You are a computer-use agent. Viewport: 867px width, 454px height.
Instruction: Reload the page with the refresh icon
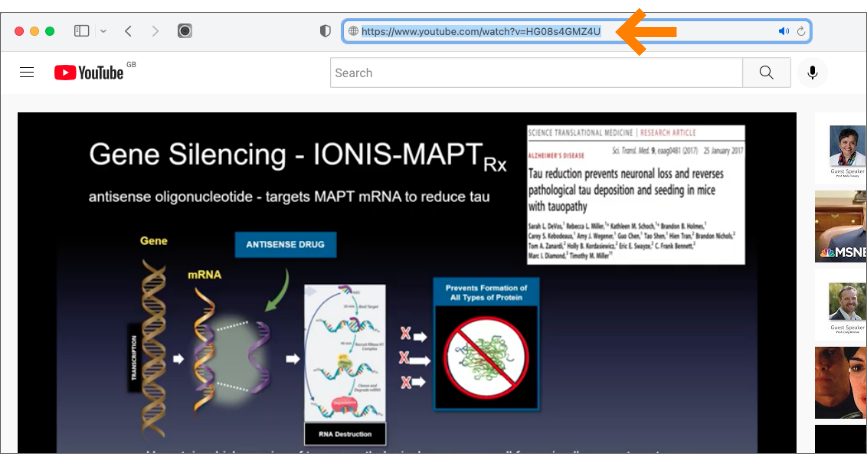pyautogui.click(x=801, y=31)
